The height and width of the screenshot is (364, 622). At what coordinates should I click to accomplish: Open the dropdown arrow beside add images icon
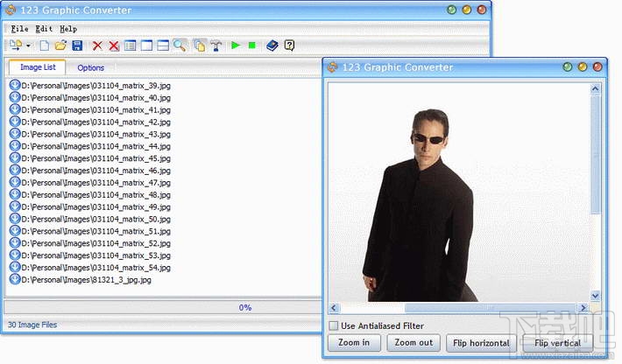click(x=28, y=45)
